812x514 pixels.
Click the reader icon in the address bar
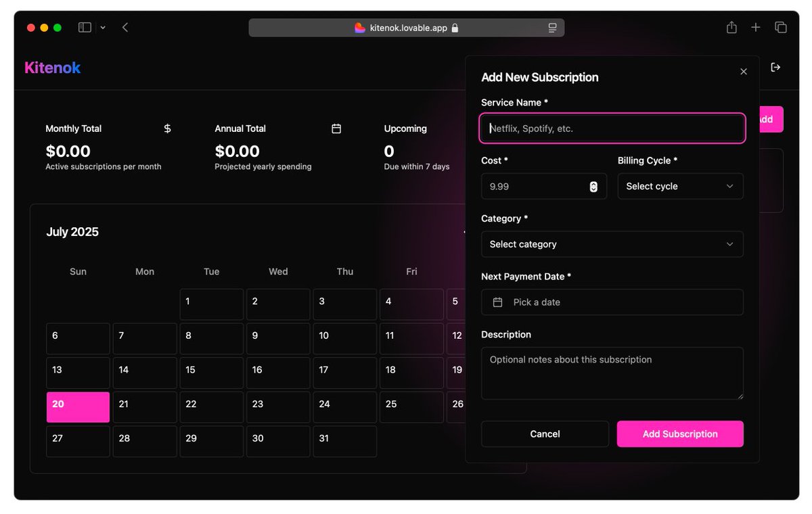point(552,28)
